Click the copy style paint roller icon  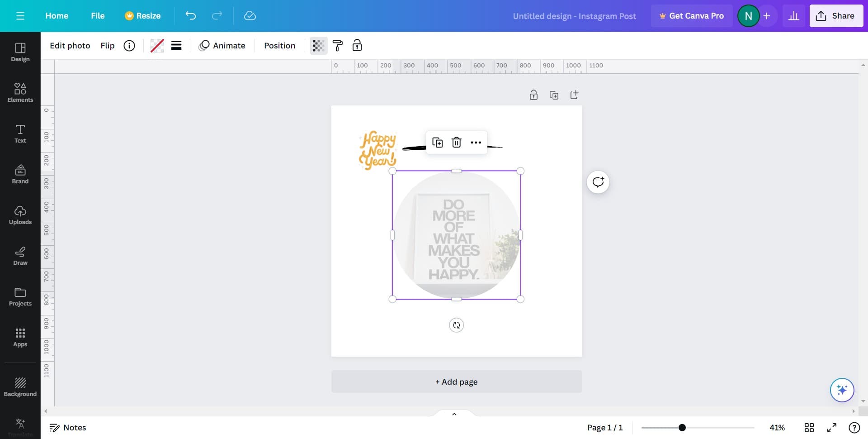[338, 46]
